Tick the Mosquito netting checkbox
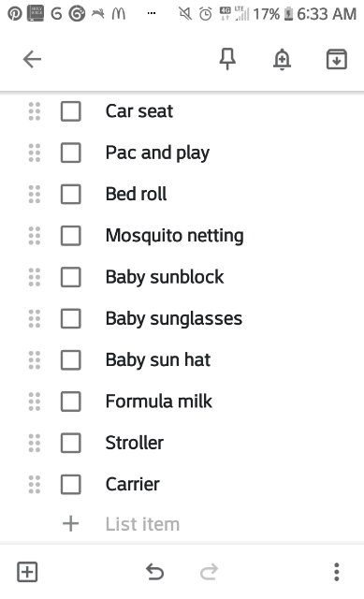 pyautogui.click(x=71, y=236)
